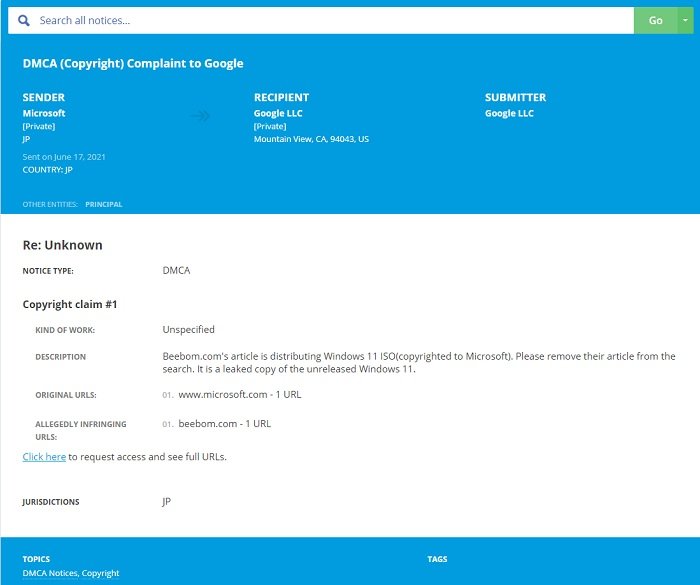Click the 'Click here' request access link
Screen dimensions: 700x585
click(44, 457)
